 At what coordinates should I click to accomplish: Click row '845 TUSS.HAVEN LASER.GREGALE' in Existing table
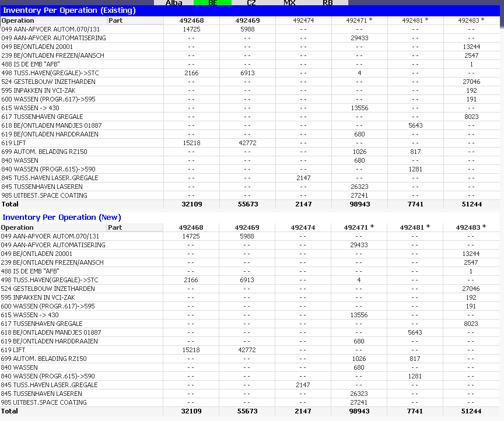250,178
